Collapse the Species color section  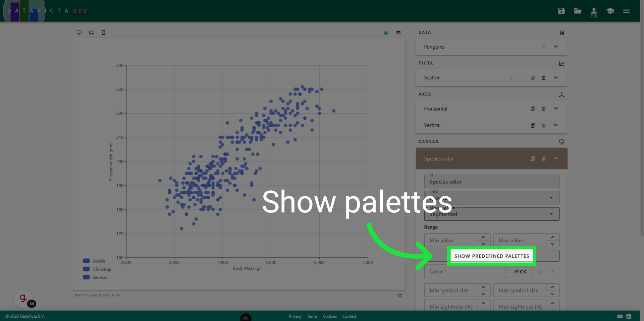(555, 158)
